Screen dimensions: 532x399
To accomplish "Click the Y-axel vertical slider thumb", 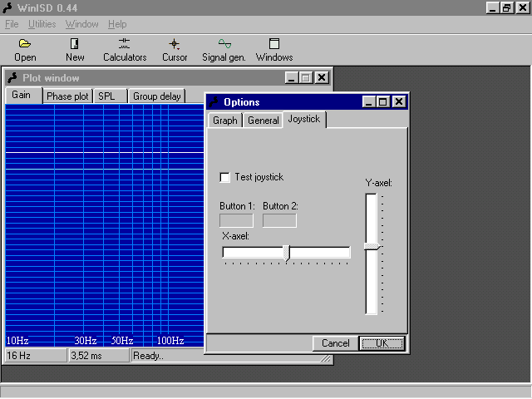I will (372, 246).
